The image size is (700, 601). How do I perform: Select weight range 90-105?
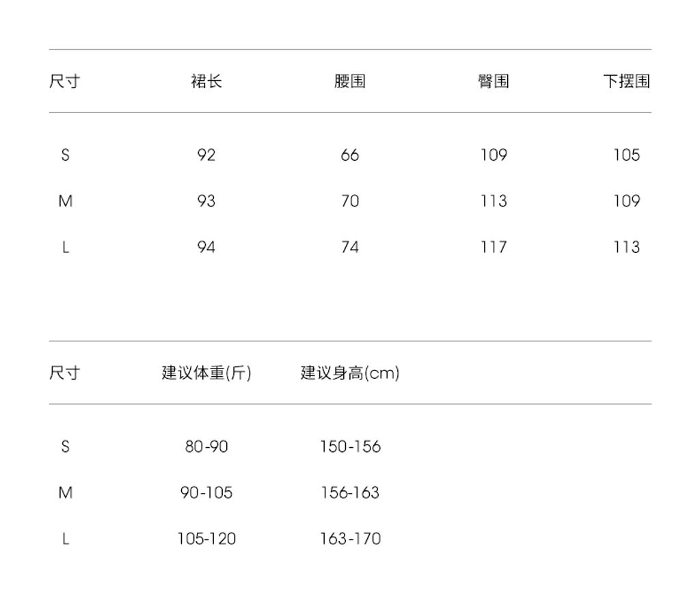tap(206, 492)
